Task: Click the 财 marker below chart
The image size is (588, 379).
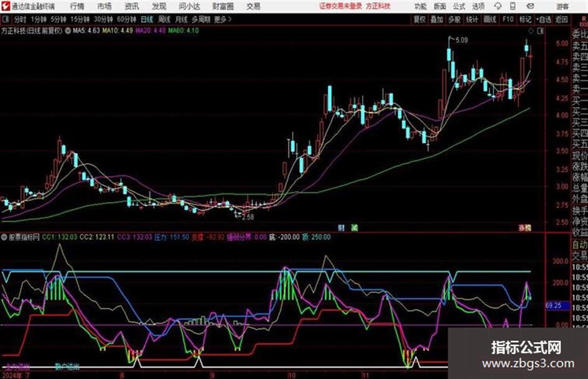Action: [x=341, y=227]
